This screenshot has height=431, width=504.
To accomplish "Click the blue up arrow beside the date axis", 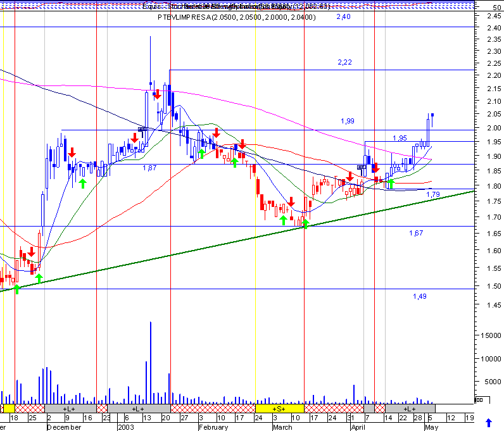I will pyautogui.click(x=489, y=423).
